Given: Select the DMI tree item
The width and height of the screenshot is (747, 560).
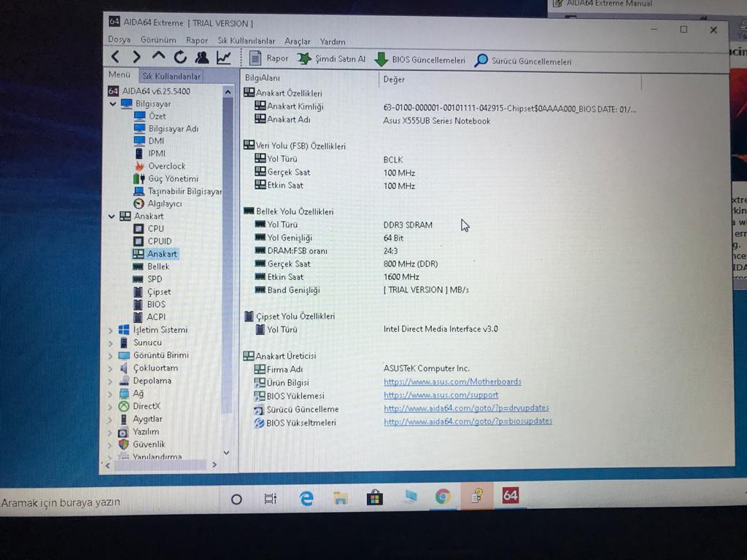Looking at the screenshot, I should [x=149, y=141].
